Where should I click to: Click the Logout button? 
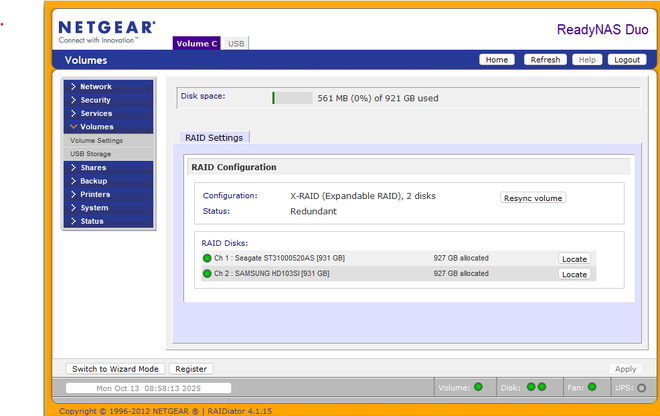(x=627, y=60)
